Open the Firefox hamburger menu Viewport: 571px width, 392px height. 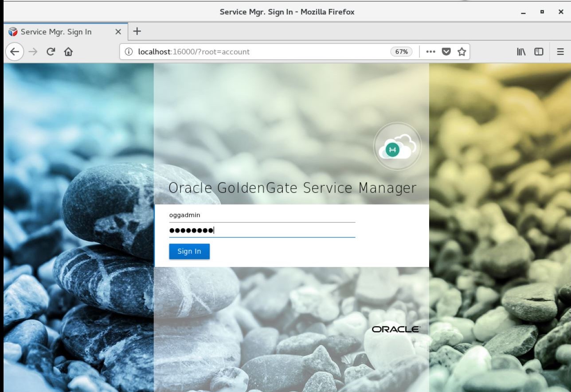pos(560,52)
